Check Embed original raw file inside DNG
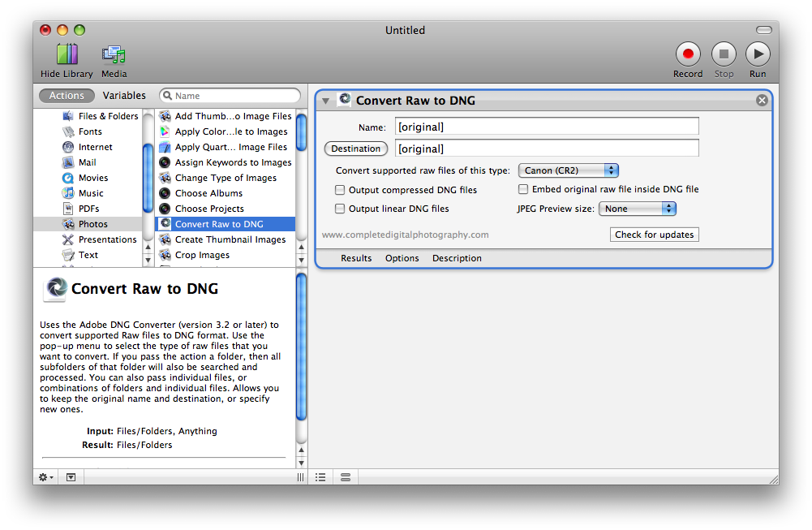The width and height of the screenshot is (812, 530). 523,190
